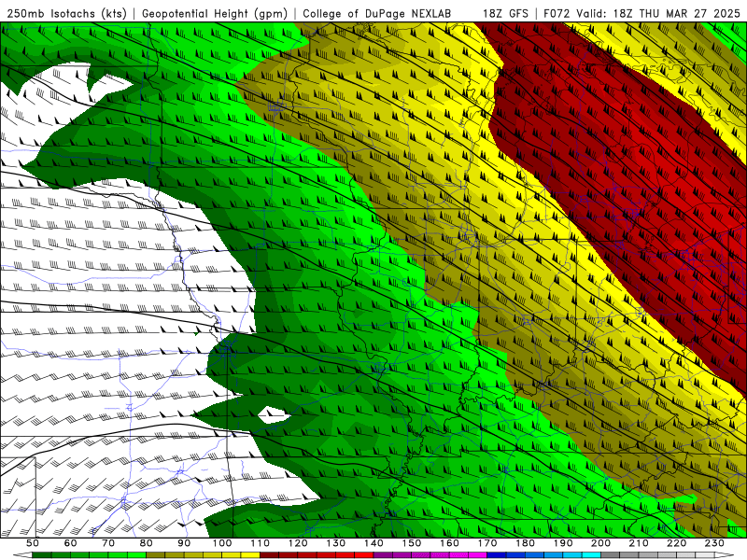
Task: Click the '70' color bar label
Action: click(x=108, y=543)
